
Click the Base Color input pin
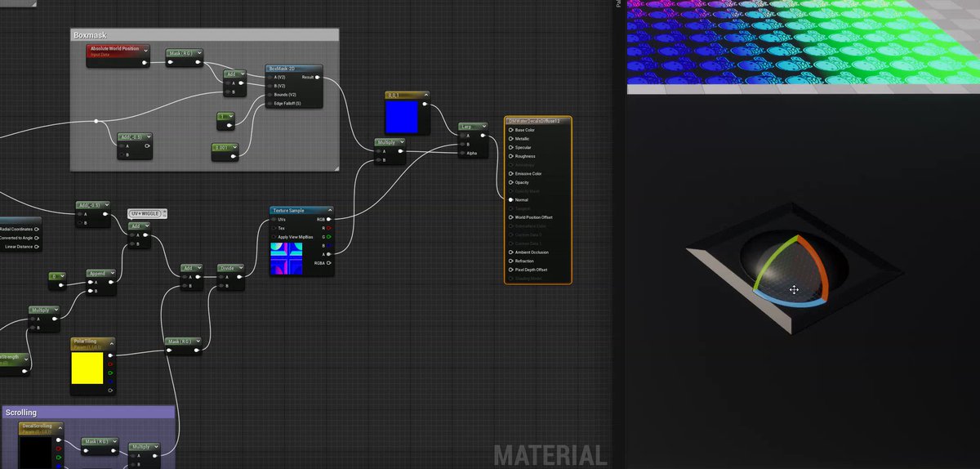coord(511,130)
